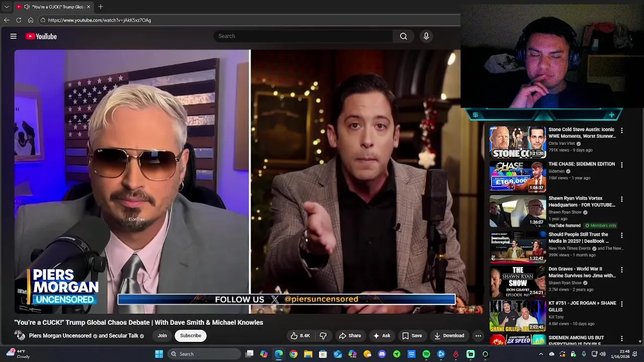Open options for Don Graves World War II video
Image resolution: width=644 pixels, height=362 pixels.
622,270
